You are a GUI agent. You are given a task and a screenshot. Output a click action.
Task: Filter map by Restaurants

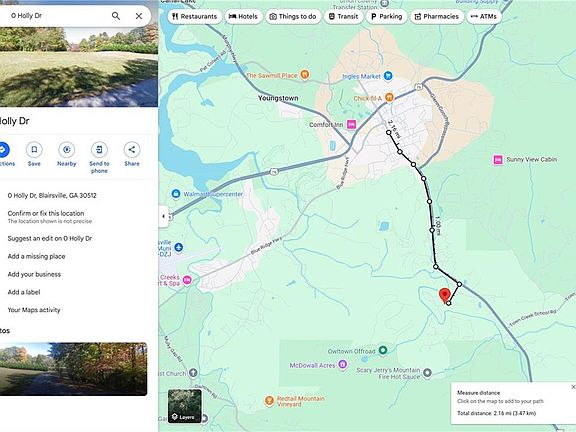195,17
